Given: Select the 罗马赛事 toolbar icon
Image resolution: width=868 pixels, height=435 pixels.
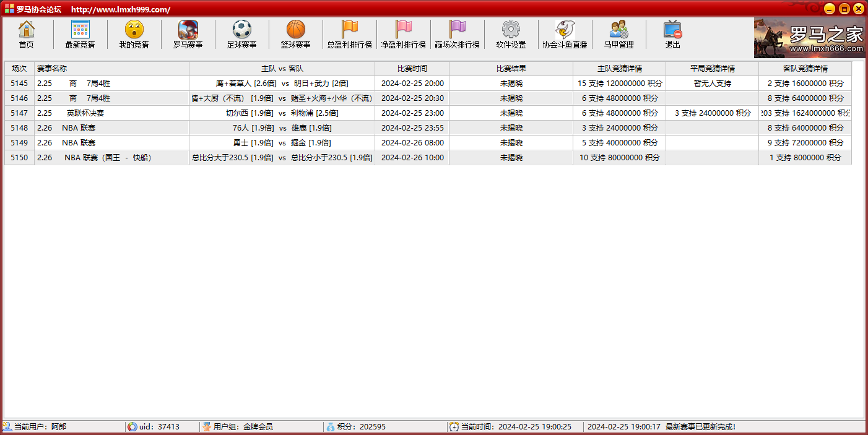Looking at the screenshot, I should tap(188, 30).
